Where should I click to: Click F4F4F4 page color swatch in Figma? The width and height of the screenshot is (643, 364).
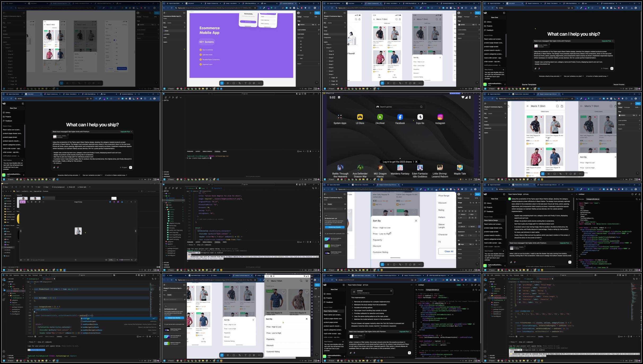coord(299,24)
